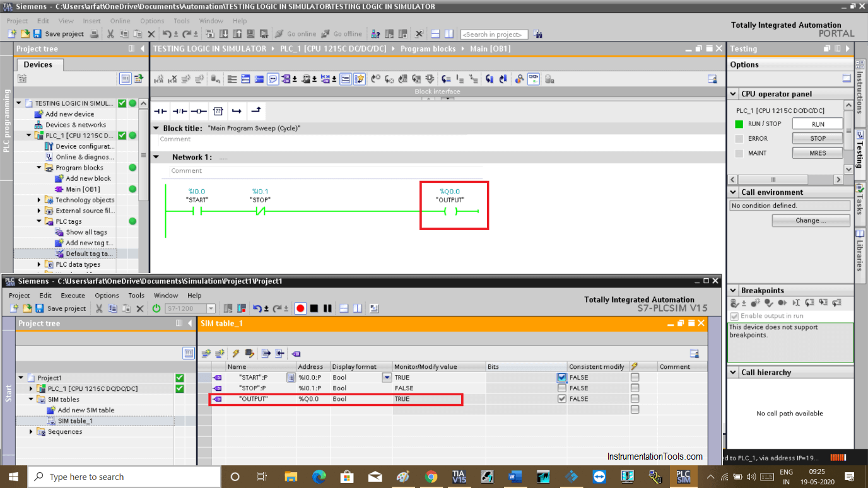
Task: Click the split editor horizontally icon in PLCSIM
Action: pyautogui.click(x=344, y=308)
